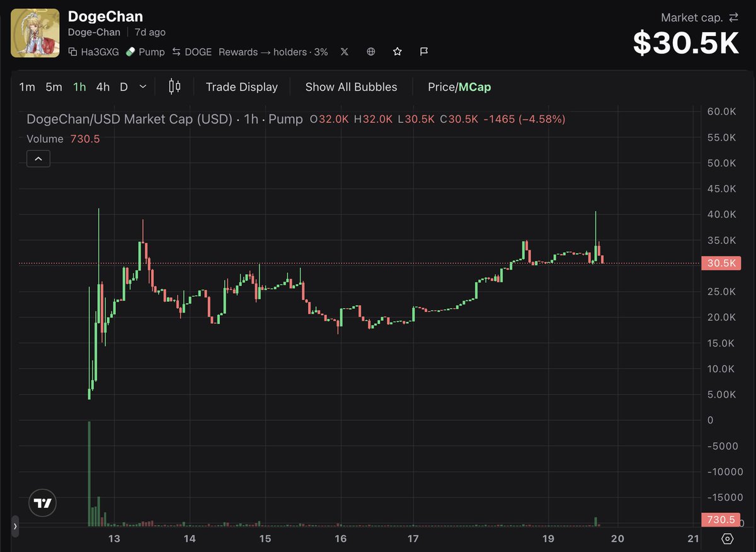Screen dimensions: 756x552
Task: Open the DogeChan token avatar image
Action: pos(35,33)
